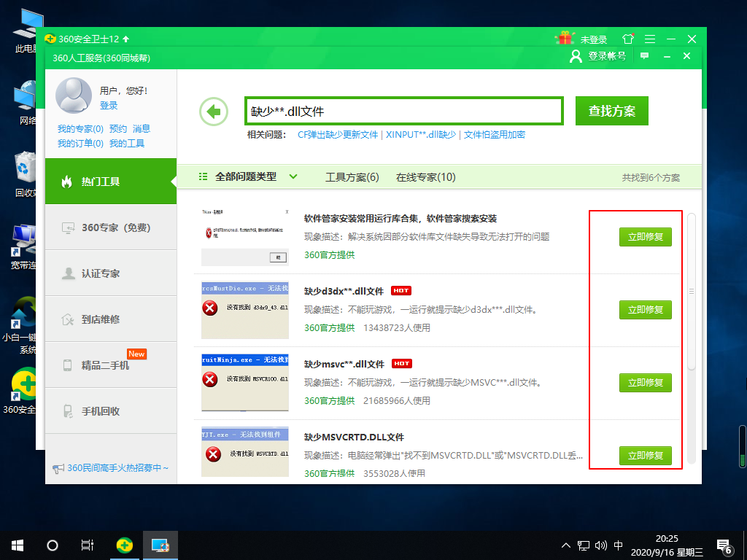
Task: Click the 缺少**.dll文件 search input field
Action: pyautogui.click(x=403, y=112)
